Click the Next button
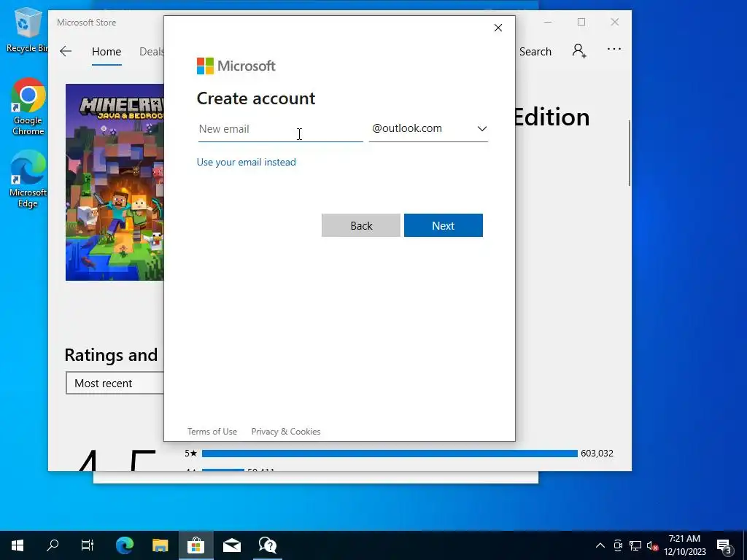Screen dimensions: 747x560 pyautogui.click(x=443, y=225)
